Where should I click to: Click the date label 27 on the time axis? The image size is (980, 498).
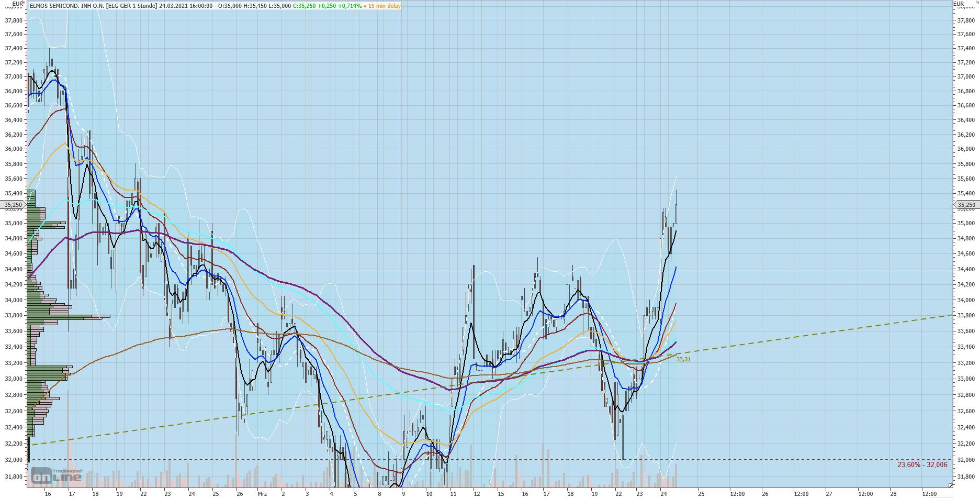[829, 493]
